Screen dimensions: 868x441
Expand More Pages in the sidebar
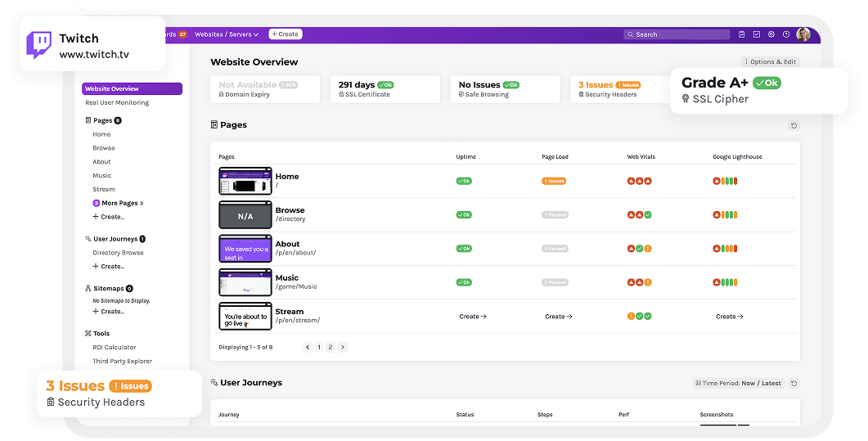click(122, 203)
